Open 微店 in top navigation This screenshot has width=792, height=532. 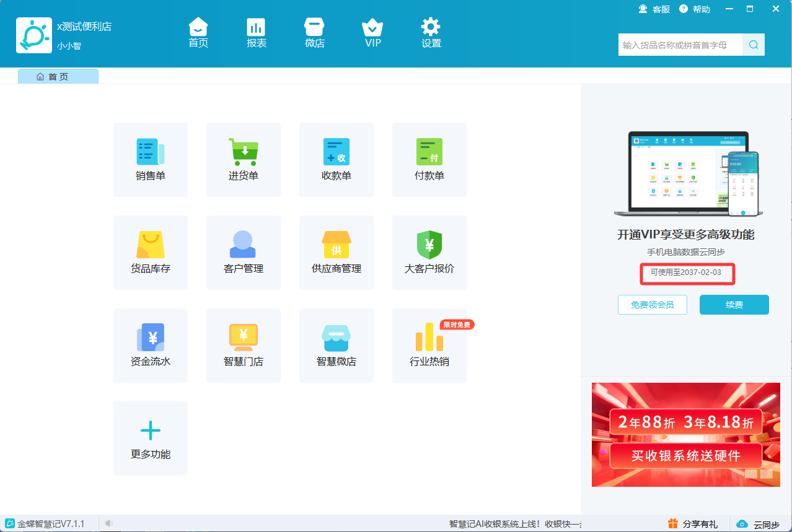click(315, 33)
